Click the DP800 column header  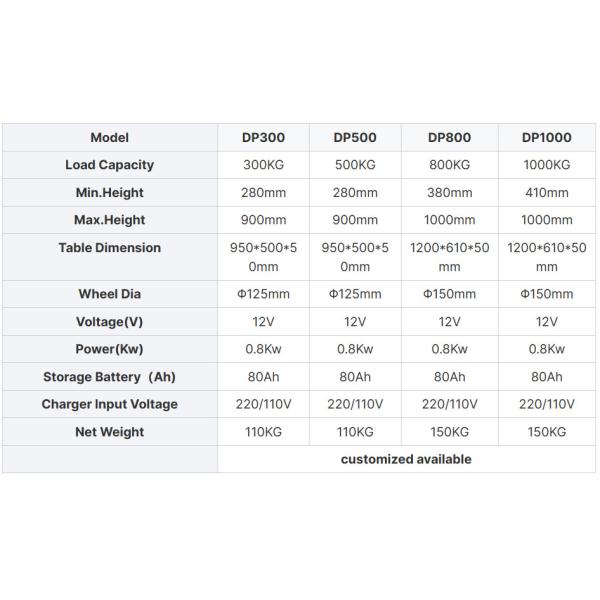click(449, 138)
